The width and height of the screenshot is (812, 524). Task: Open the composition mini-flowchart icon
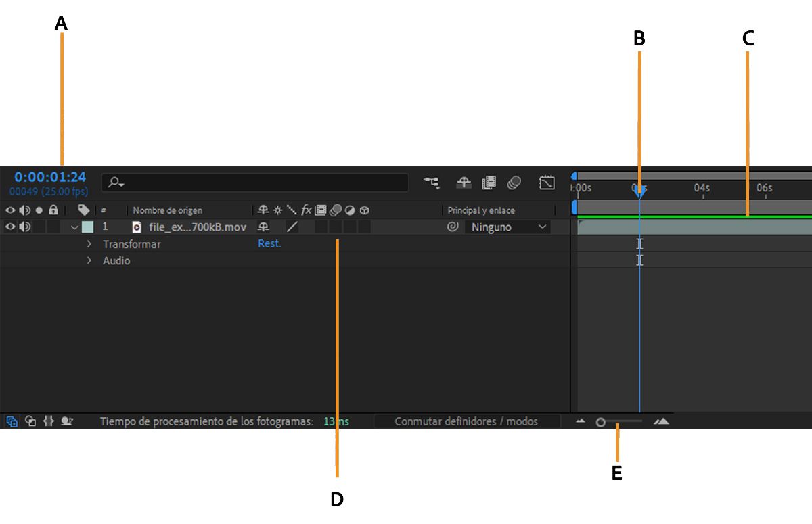[431, 183]
